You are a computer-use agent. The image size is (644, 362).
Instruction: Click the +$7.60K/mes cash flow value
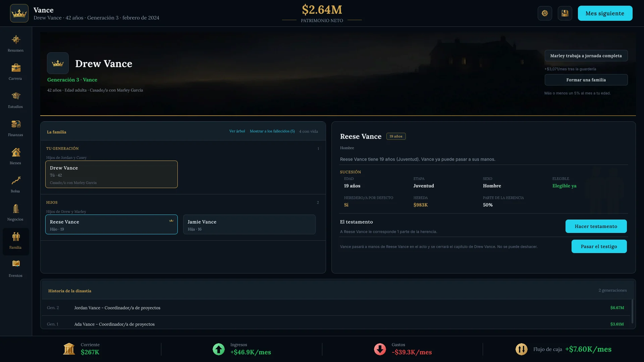588,349
